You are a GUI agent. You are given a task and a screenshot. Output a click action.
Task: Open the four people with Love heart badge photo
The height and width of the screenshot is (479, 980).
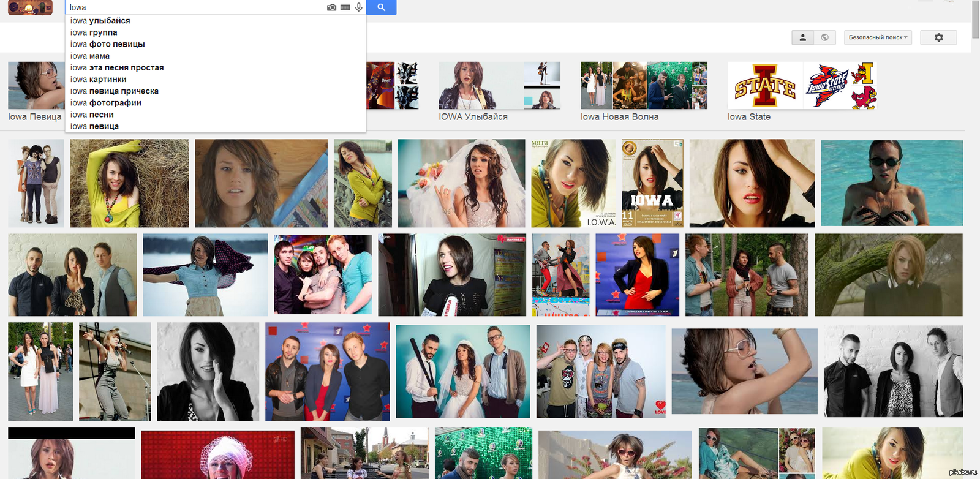601,371
